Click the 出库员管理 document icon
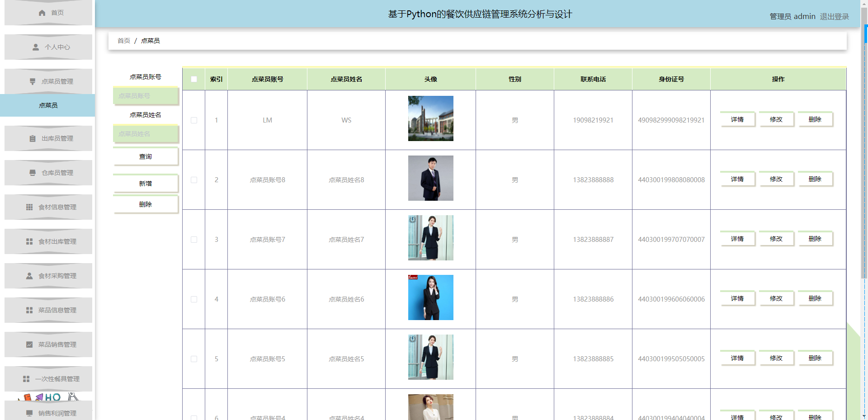The image size is (868, 420). (32, 138)
